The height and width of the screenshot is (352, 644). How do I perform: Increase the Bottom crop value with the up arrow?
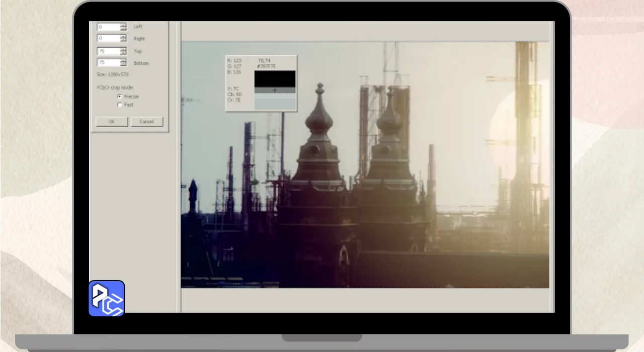point(123,61)
